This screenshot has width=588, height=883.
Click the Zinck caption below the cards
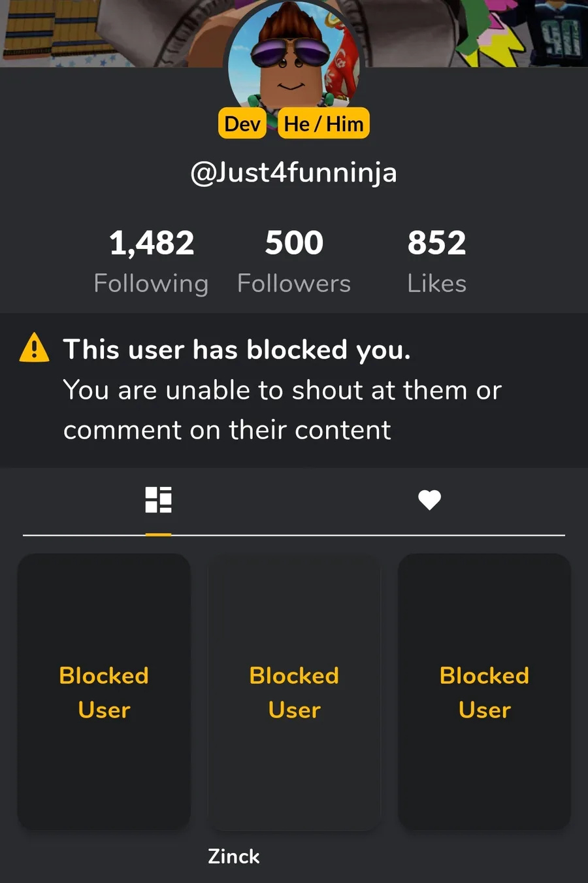(234, 856)
